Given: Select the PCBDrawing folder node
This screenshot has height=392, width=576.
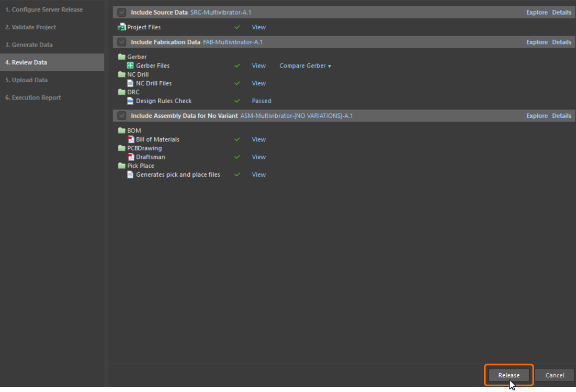Looking at the screenshot, I should (144, 148).
